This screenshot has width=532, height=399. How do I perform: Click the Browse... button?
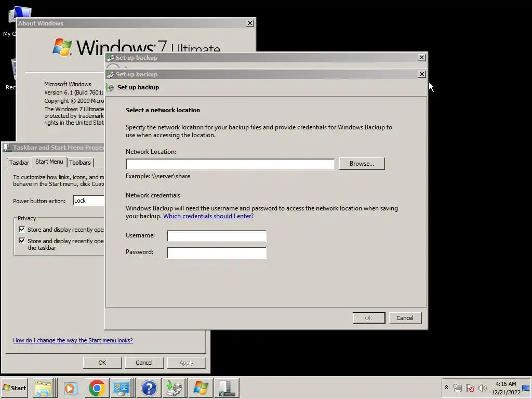tap(362, 164)
